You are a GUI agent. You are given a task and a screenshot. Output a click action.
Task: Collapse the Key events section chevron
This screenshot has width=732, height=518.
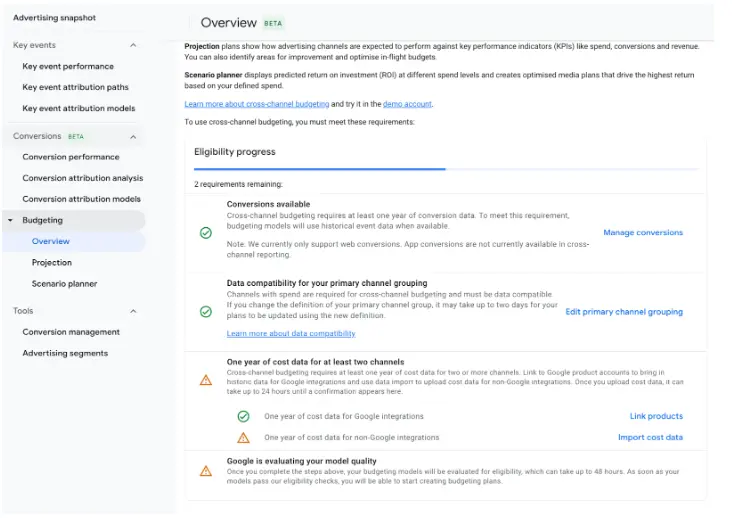tap(133, 45)
